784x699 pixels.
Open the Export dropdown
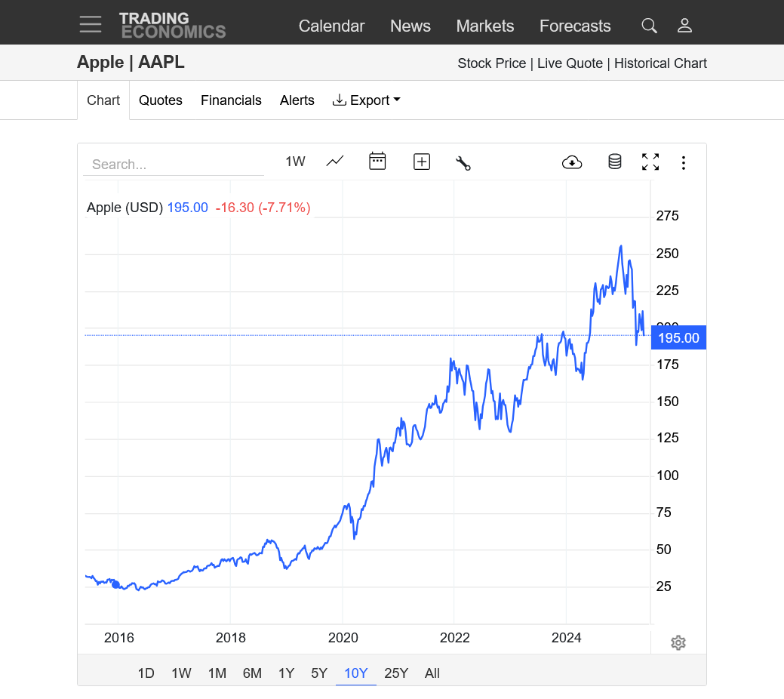coord(367,100)
